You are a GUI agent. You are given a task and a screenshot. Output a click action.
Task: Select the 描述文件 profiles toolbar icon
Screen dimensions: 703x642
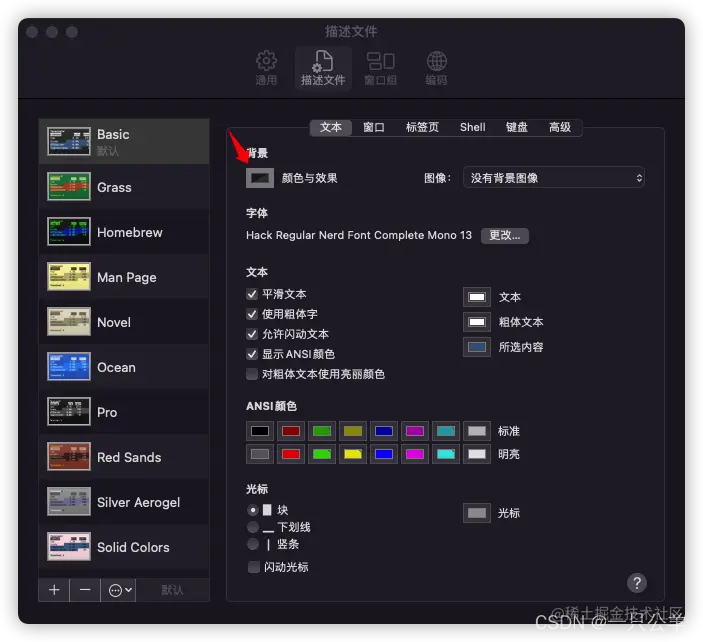click(323, 68)
